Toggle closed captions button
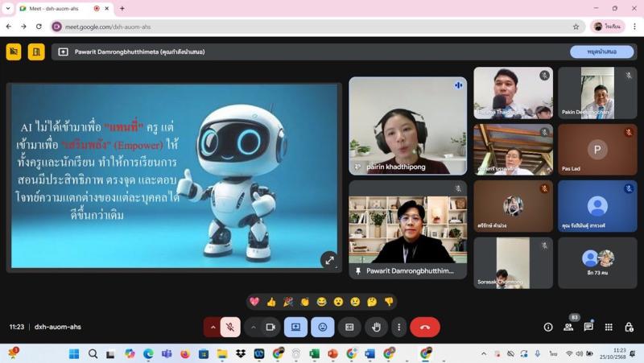This screenshot has height=363, width=644. click(x=349, y=327)
